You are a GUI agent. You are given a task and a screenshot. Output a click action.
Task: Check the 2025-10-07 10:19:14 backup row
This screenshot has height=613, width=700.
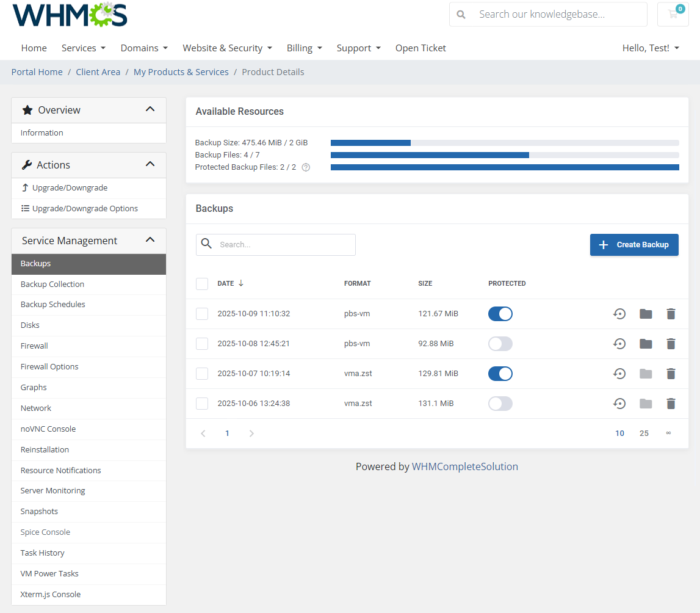coord(202,374)
